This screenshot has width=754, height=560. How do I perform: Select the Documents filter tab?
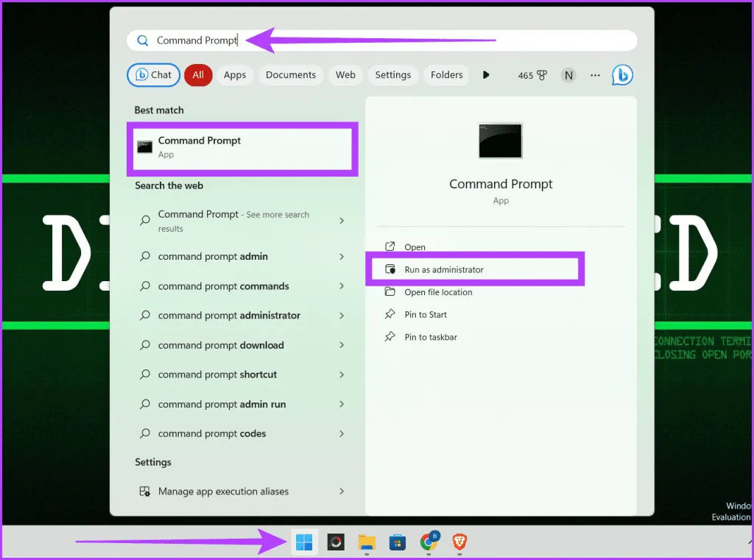click(x=291, y=75)
